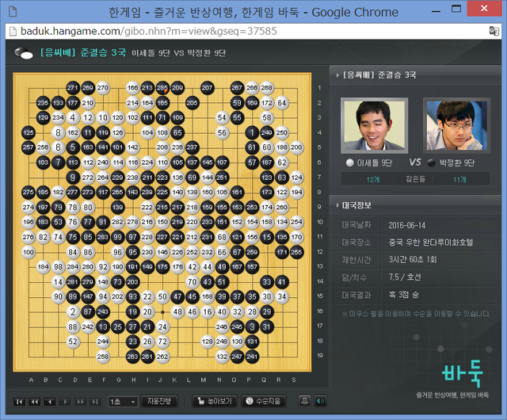
Task: Click the result 흑 3점 승
Action: (403, 295)
